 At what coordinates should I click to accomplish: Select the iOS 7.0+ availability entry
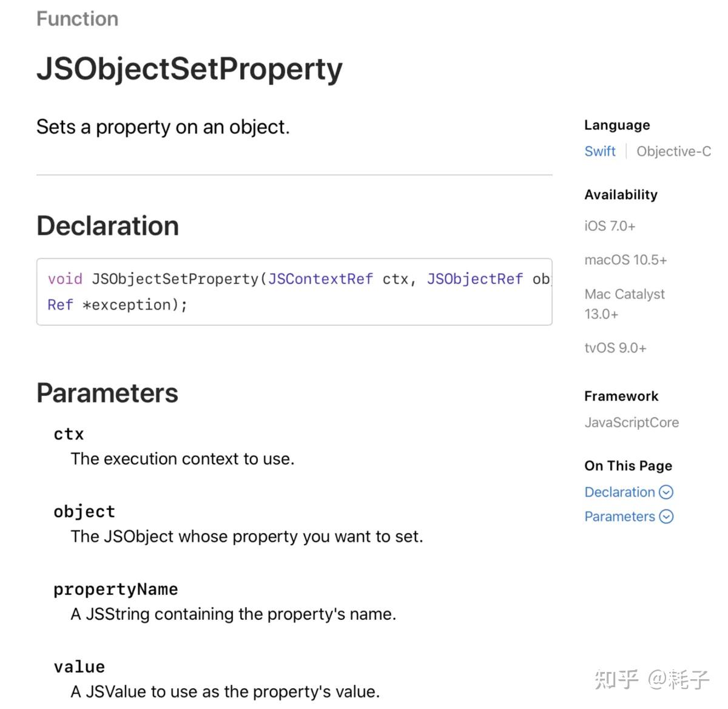(x=610, y=226)
